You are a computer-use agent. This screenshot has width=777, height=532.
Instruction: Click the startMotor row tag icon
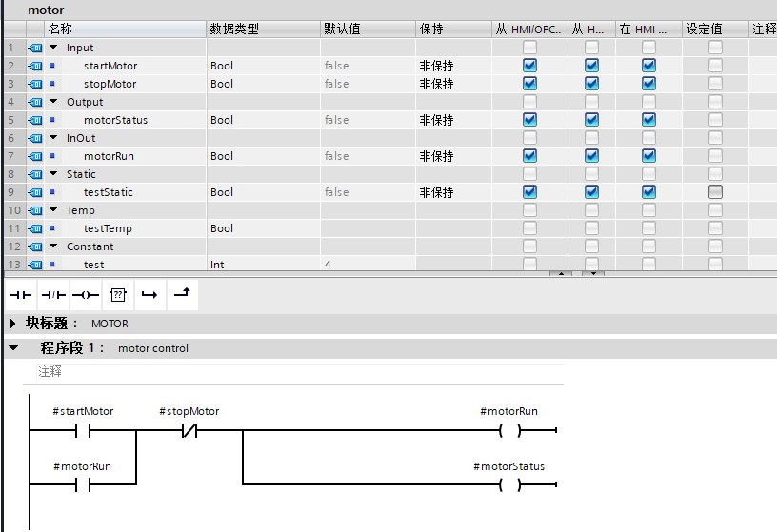pos(35,66)
